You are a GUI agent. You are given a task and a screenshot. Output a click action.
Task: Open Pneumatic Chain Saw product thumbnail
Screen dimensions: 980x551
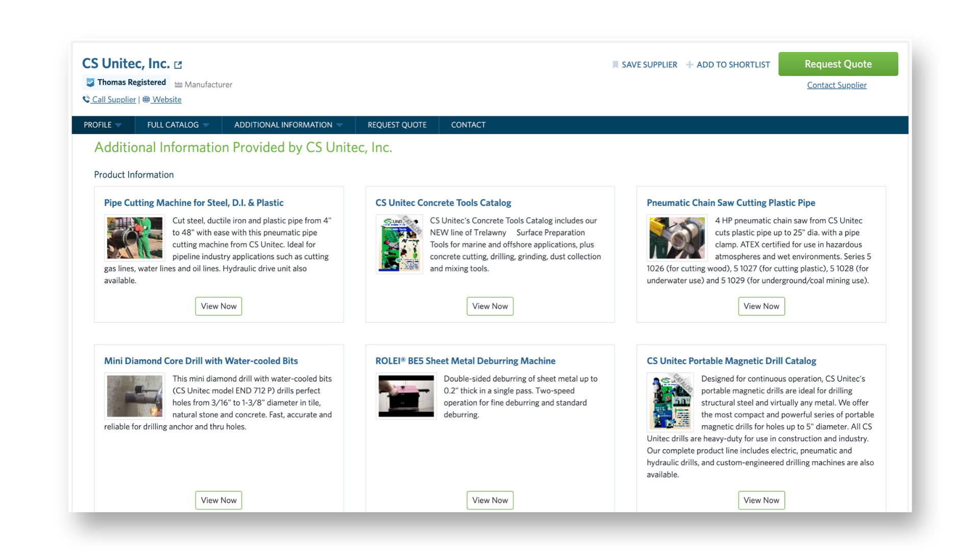[677, 238]
